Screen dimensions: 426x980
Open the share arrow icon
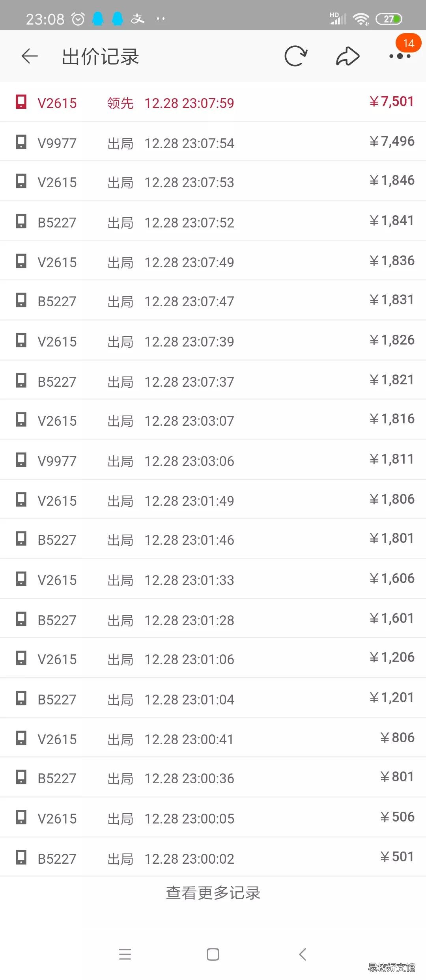click(x=348, y=56)
